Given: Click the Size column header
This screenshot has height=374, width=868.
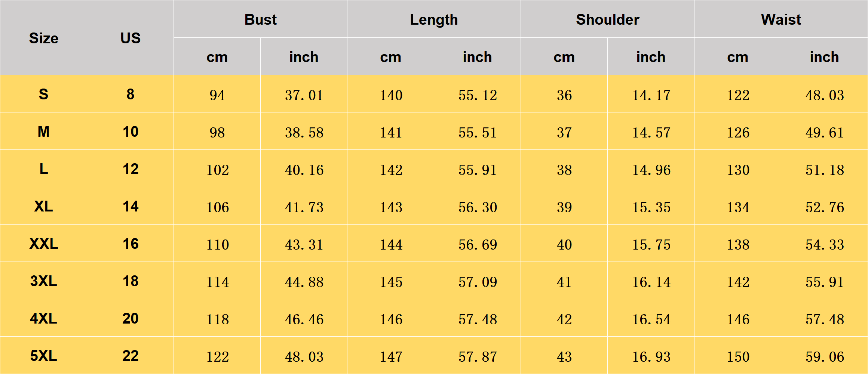Looking at the screenshot, I should pos(43,38).
